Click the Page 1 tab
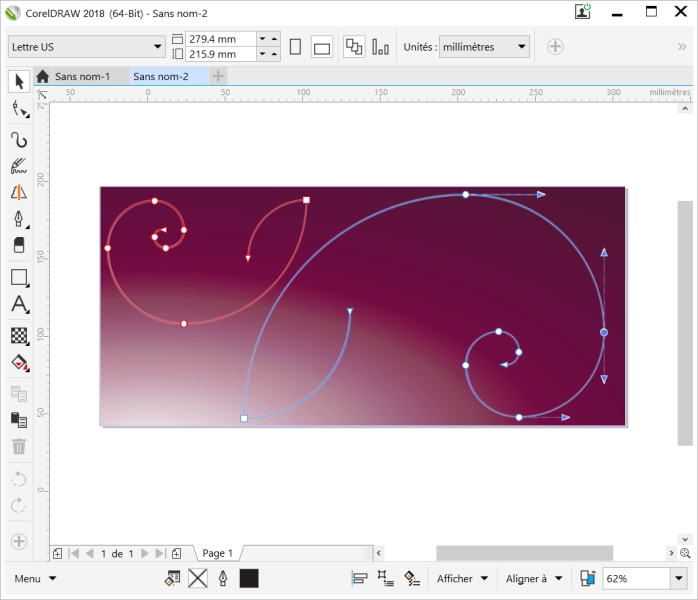This screenshot has height=600, width=698. pos(217,553)
